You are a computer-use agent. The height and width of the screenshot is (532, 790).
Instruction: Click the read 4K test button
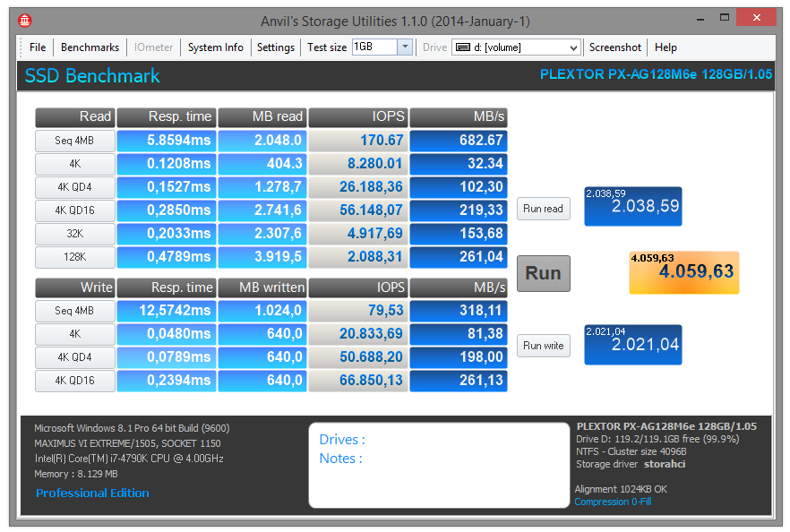(x=75, y=164)
